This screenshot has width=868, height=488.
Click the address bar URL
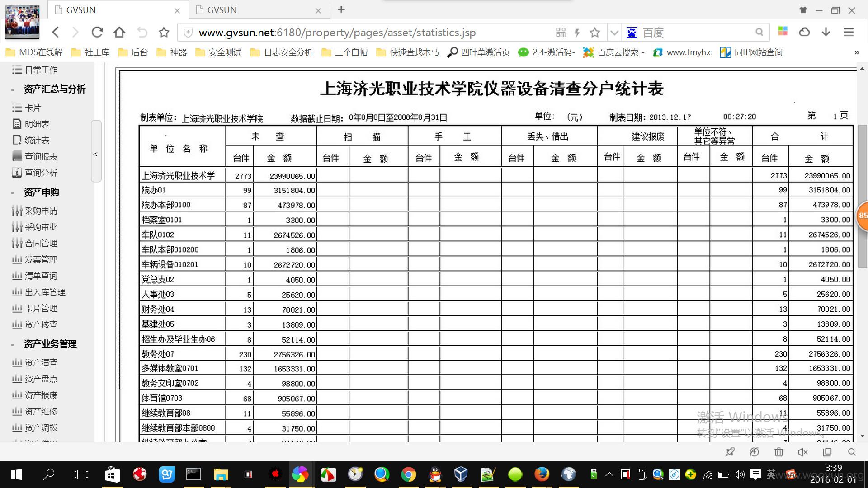[337, 33]
